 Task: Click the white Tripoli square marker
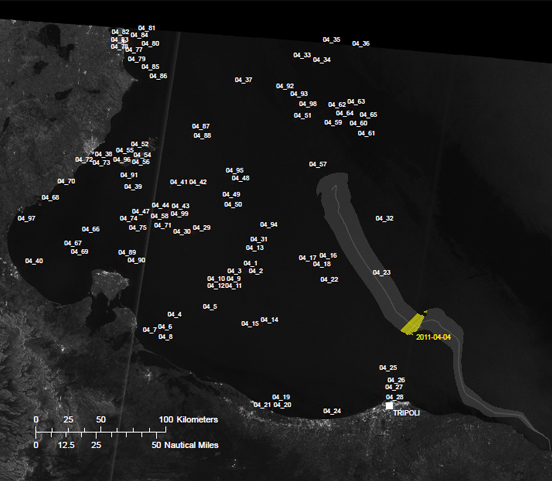click(x=389, y=406)
